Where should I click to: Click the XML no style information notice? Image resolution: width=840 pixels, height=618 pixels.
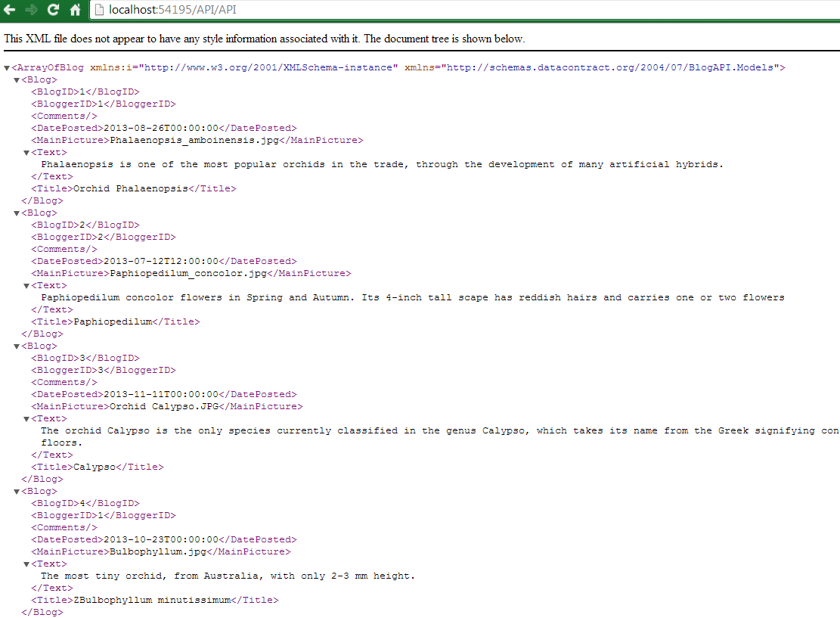(x=265, y=39)
